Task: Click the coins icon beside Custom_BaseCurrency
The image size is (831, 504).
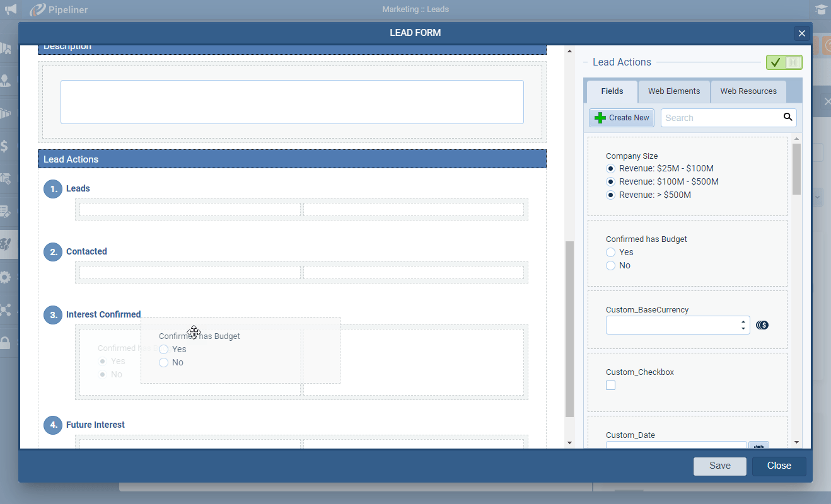Action: (762, 325)
